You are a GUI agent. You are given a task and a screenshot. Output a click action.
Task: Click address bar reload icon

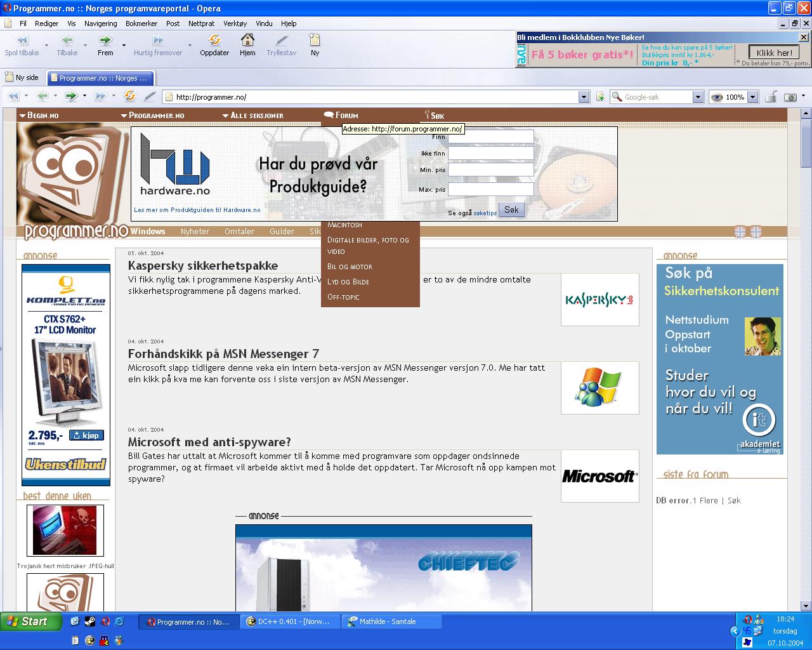click(130, 96)
